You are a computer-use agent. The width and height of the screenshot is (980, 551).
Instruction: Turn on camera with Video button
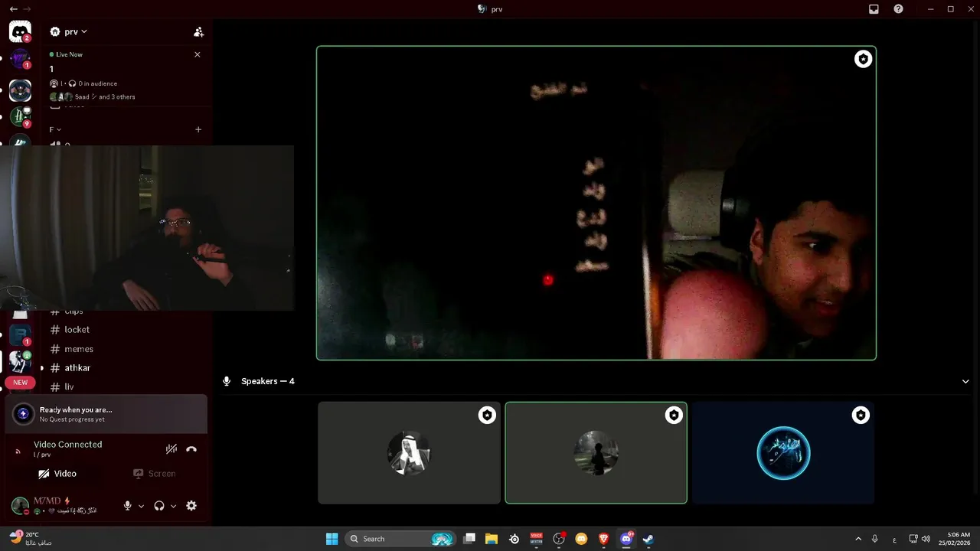(57, 474)
